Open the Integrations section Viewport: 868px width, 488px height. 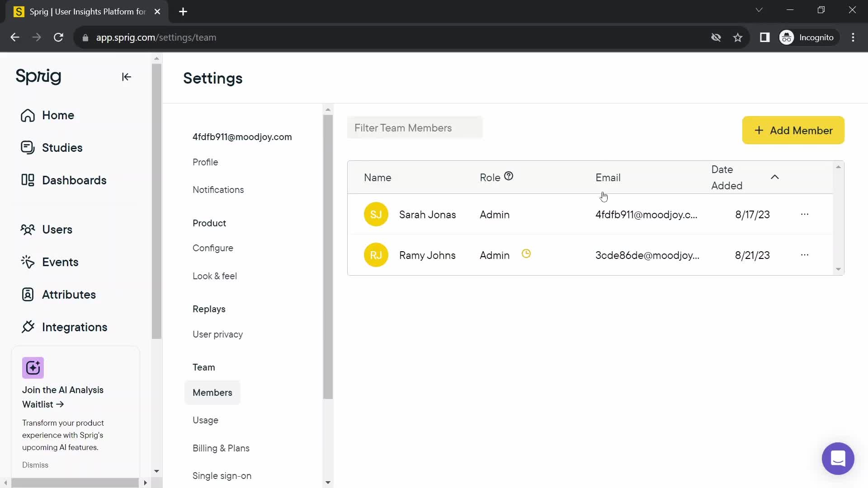(75, 327)
